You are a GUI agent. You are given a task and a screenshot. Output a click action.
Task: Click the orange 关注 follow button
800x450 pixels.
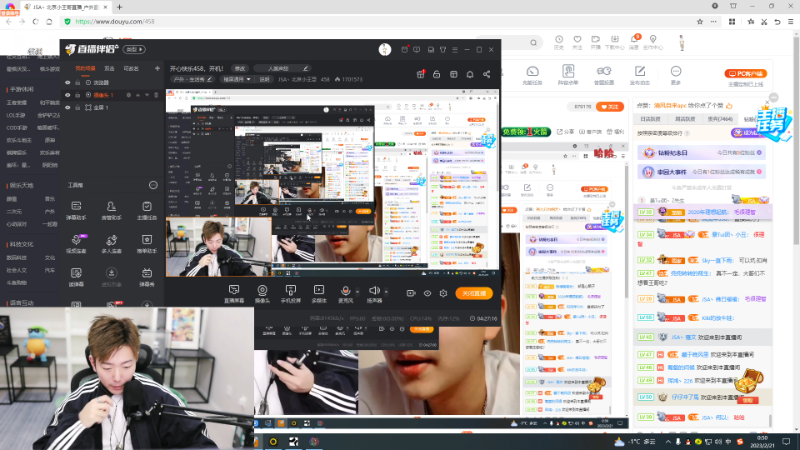click(x=609, y=107)
